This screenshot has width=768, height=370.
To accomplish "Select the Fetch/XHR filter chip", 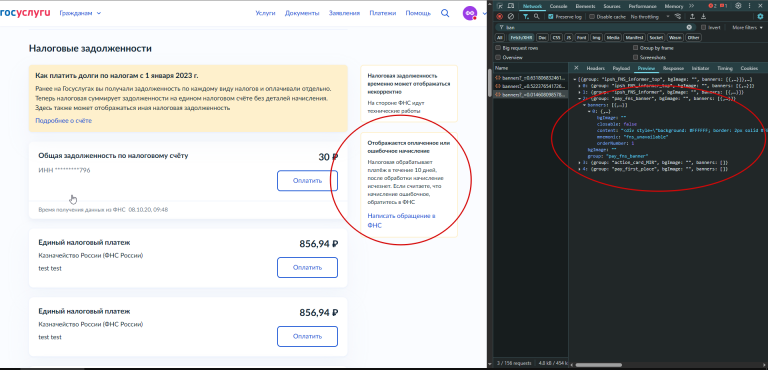I will point(521,37).
